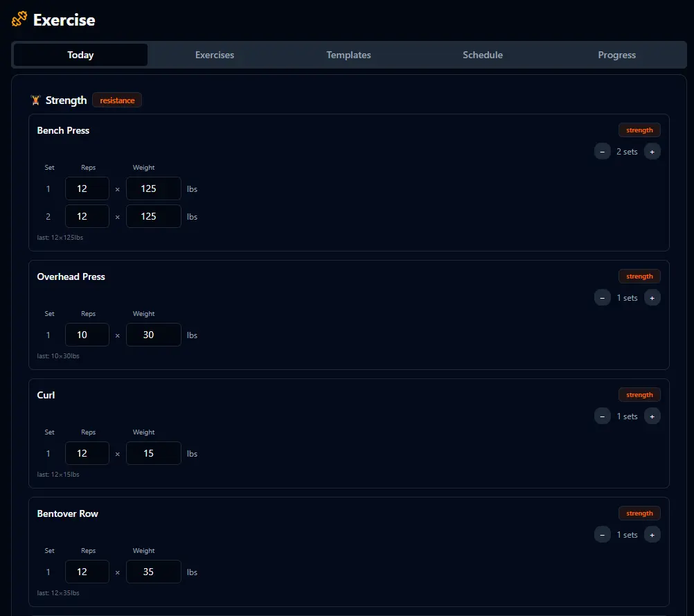This screenshot has height=616, width=694.
Task: Click the resistance tag next to Strength
Action: click(116, 100)
